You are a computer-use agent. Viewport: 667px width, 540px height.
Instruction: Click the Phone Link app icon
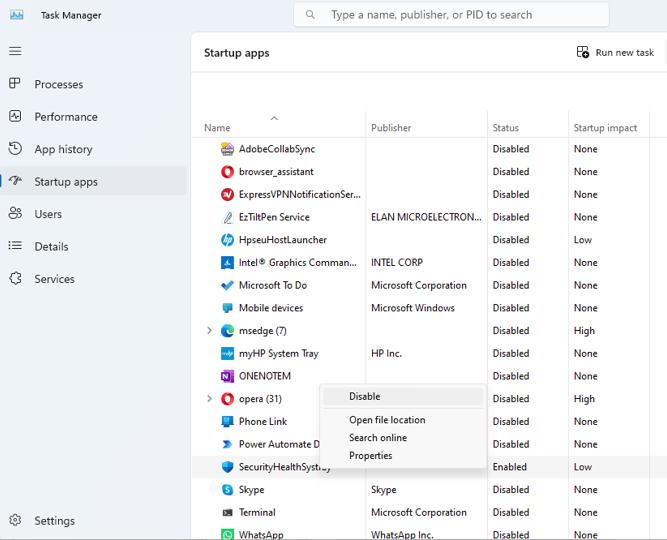pyautogui.click(x=227, y=421)
